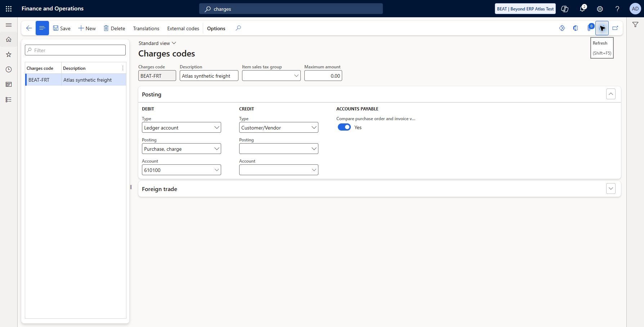Click the Refresh button

pos(602,28)
